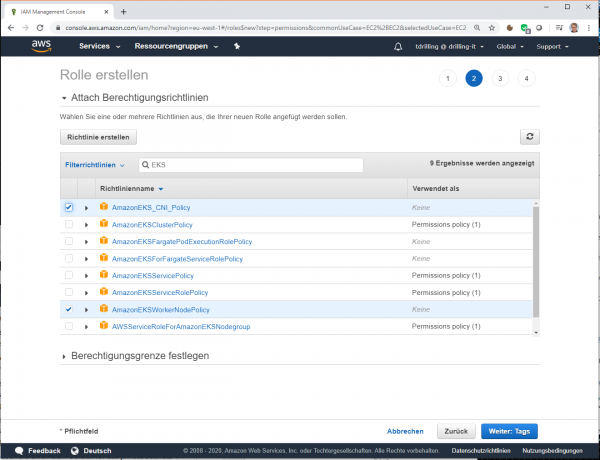Image resolution: width=600 pixels, height=460 pixels.
Task: Open the Chrome three-dot menu
Action: pyautogui.click(x=589, y=28)
